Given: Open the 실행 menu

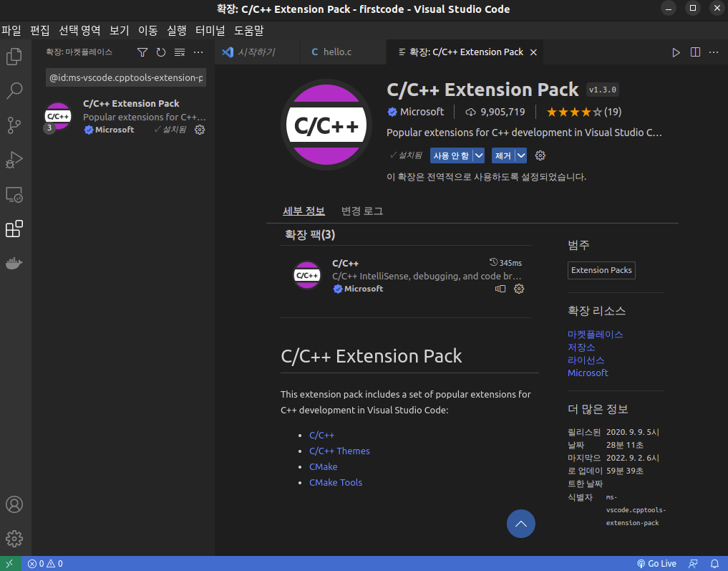Looking at the screenshot, I should point(176,31).
